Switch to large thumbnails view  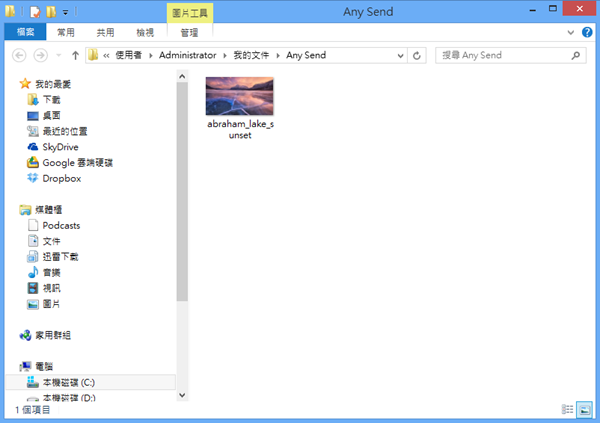(584, 410)
